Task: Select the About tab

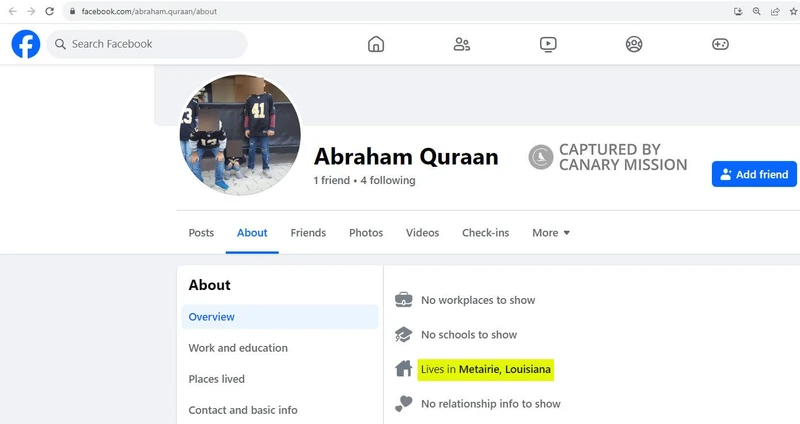Action: coord(252,233)
